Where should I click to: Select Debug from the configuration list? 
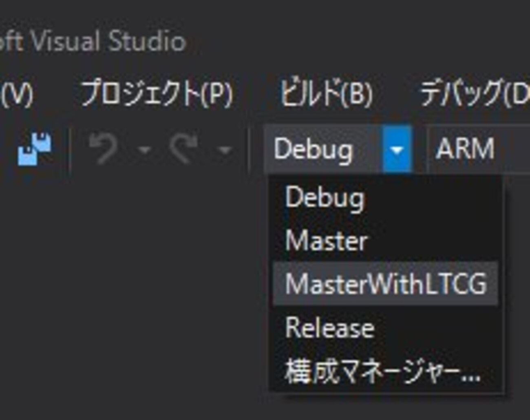click(x=325, y=199)
